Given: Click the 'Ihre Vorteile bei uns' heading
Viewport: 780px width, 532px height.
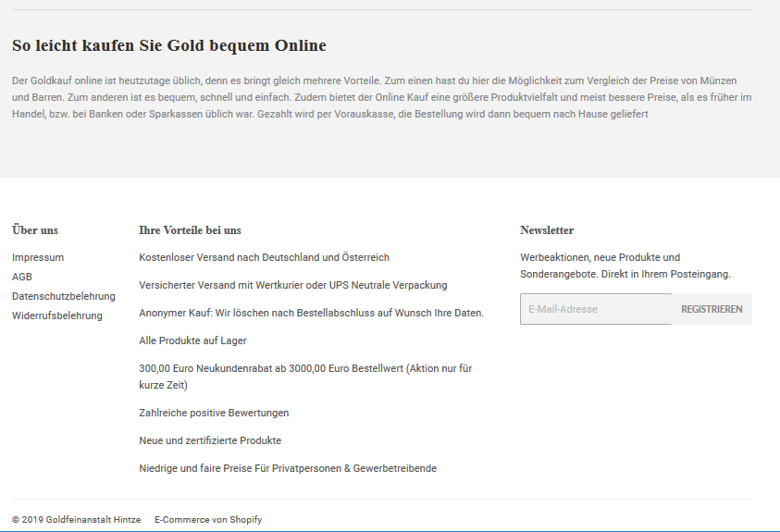Looking at the screenshot, I should tap(190, 230).
